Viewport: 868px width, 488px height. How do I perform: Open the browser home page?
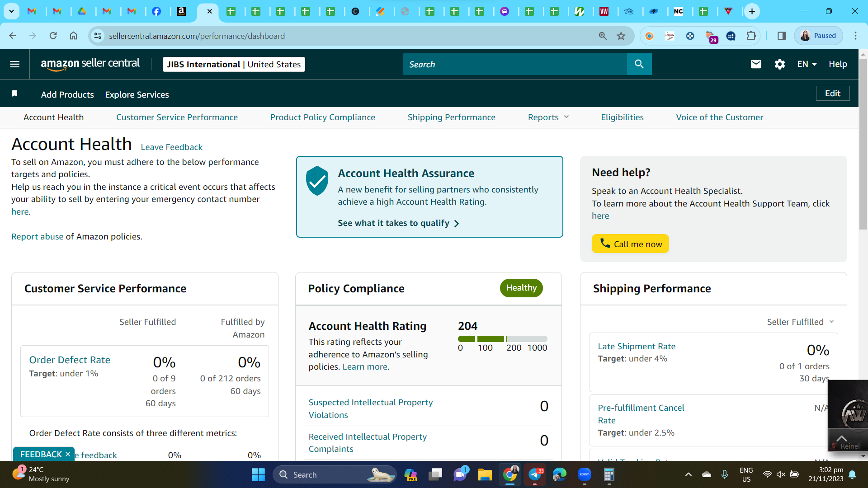pyautogui.click(x=73, y=36)
